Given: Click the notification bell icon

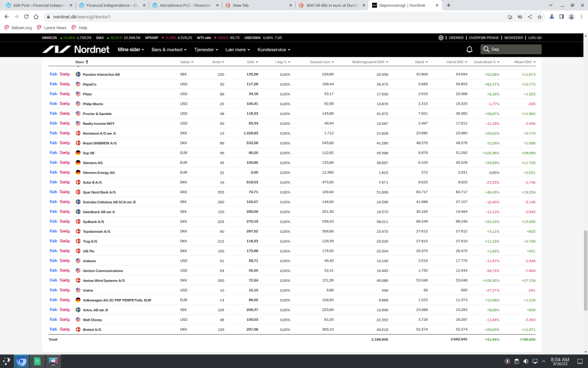Looking at the screenshot, I should coord(469,49).
